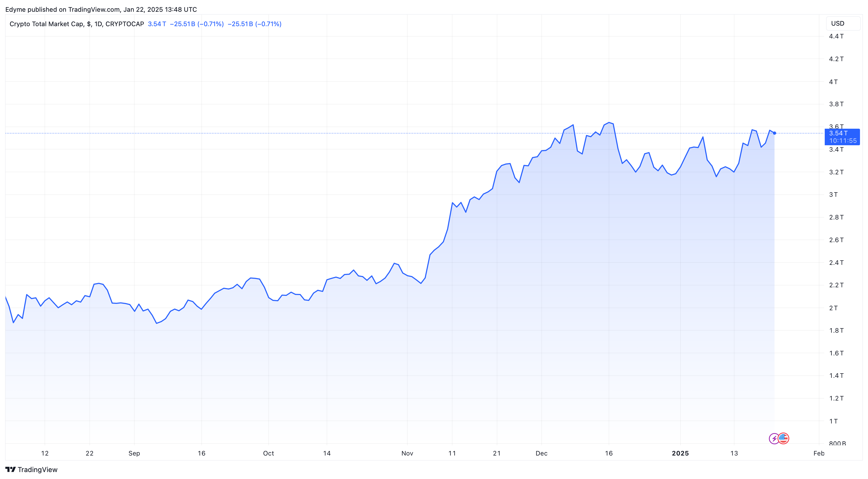Image resolution: width=868 pixels, height=479 pixels.
Task: Open the 1D timeframe selector
Action: (99, 24)
